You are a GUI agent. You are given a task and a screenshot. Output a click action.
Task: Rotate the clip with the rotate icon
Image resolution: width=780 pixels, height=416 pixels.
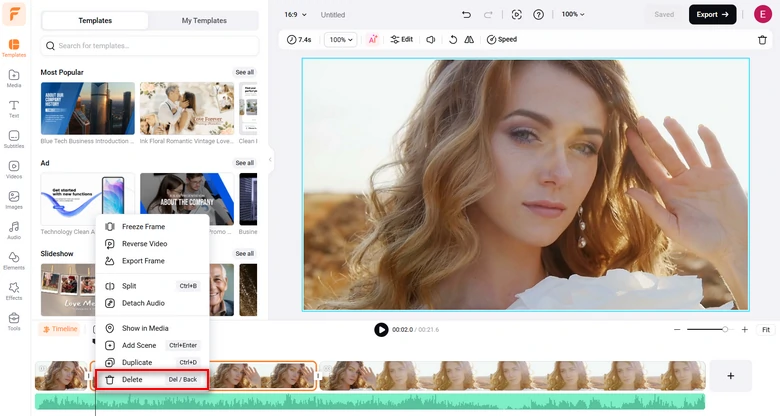pyautogui.click(x=453, y=39)
